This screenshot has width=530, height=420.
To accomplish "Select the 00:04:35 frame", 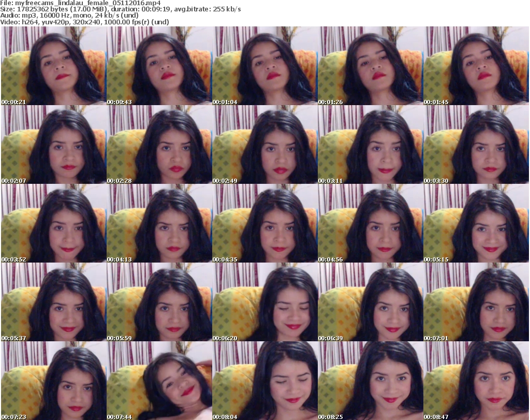I will pos(264,224).
